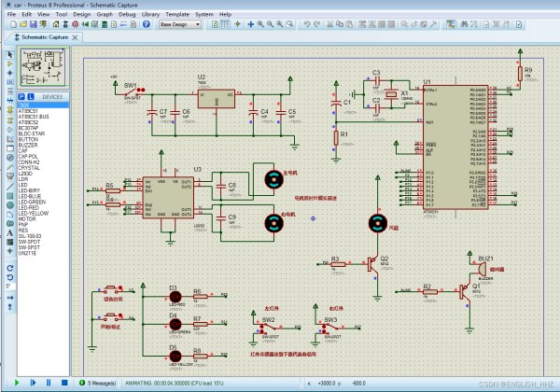Toggle the SW2 left infrared switch

[269, 327]
